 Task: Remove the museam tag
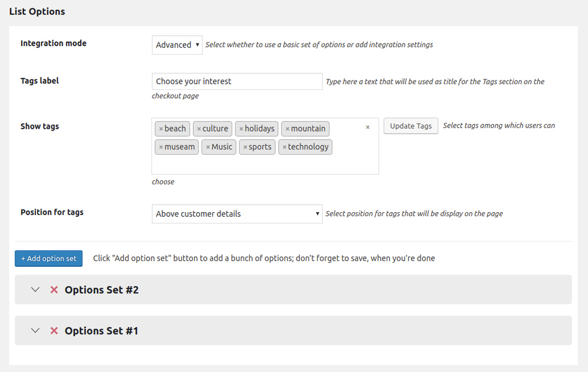pos(161,147)
